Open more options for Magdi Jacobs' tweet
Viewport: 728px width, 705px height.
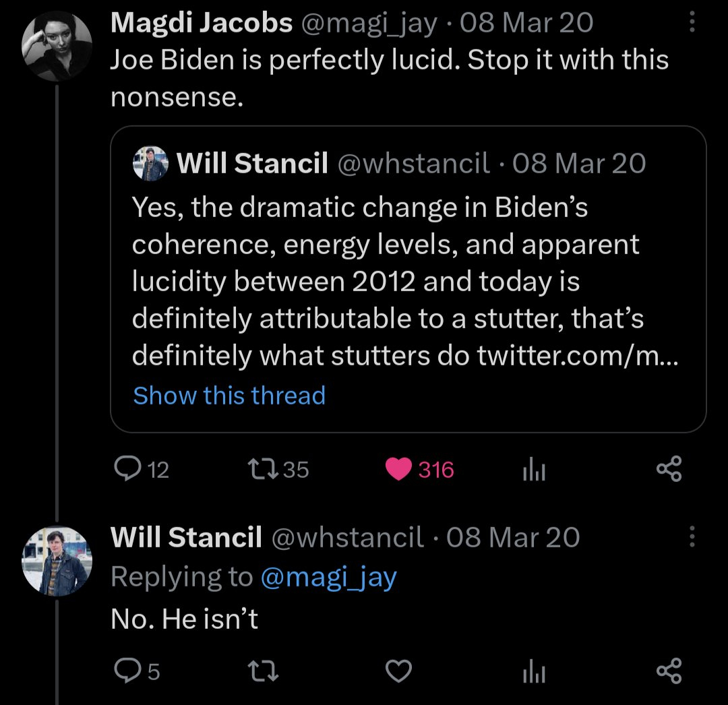coord(691,24)
